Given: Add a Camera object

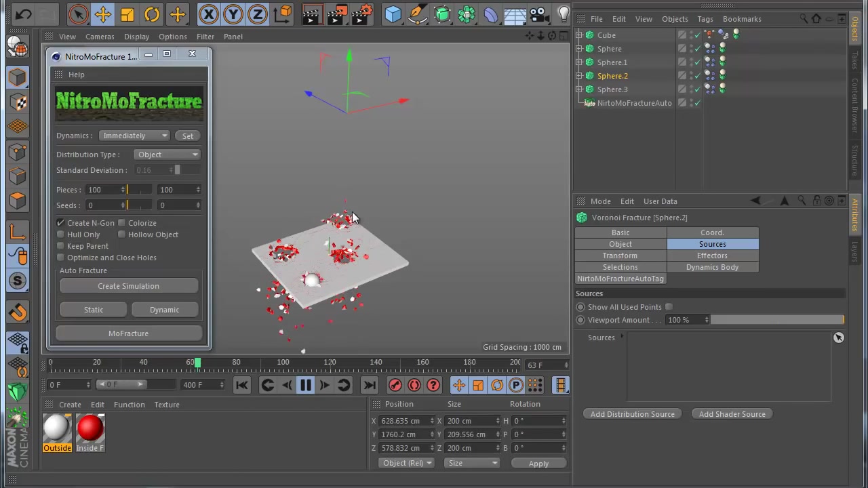Looking at the screenshot, I should tap(538, 14).
